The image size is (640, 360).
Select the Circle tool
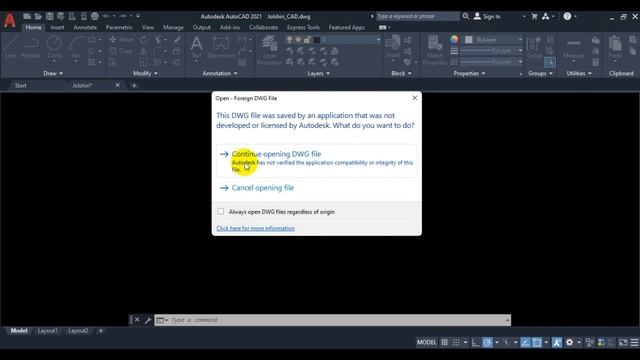(54, 48)
